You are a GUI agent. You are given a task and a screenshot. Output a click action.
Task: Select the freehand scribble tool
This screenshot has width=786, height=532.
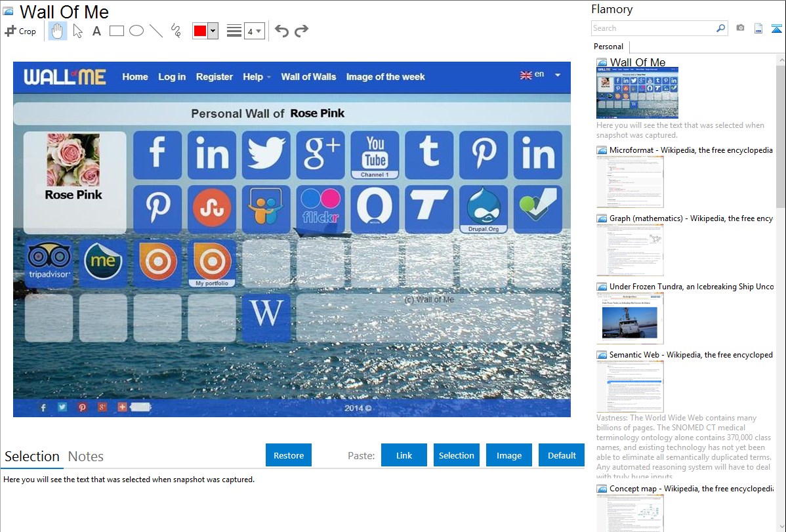(176, 31)
